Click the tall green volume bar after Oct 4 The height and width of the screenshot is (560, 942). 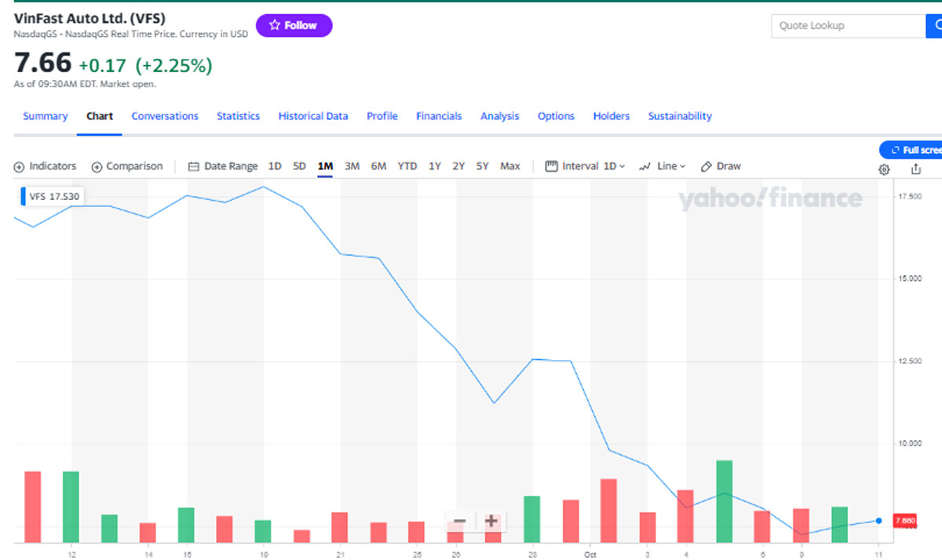725,501
